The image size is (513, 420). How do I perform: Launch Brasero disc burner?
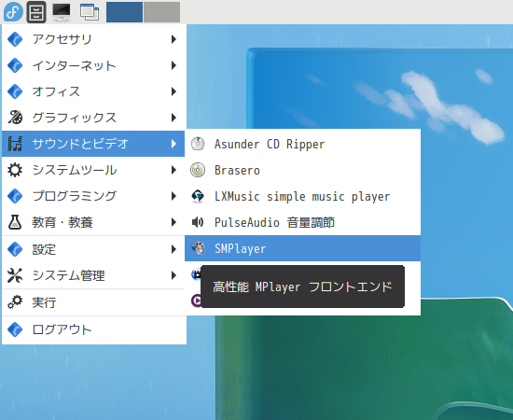click(x=302, y=170)
